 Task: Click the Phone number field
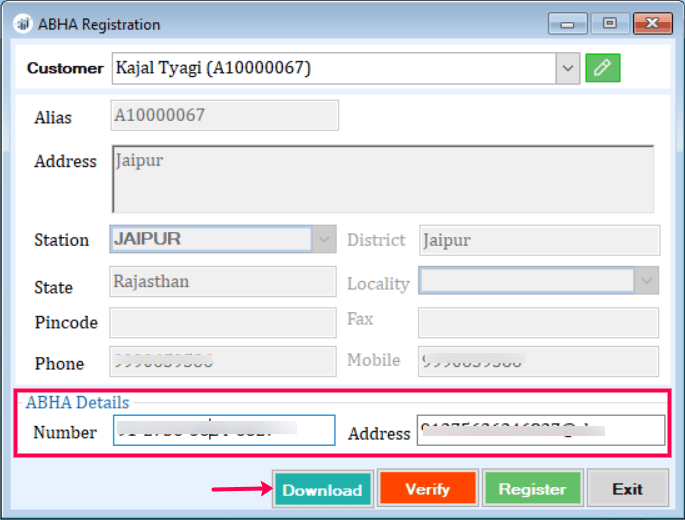click(x=223, y=361)
